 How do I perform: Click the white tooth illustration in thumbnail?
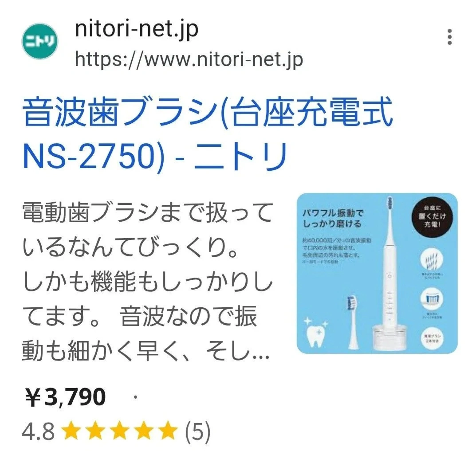(316, 332)
